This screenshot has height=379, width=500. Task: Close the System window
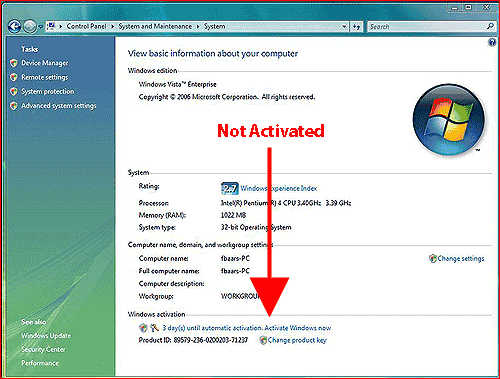point(487,7)
